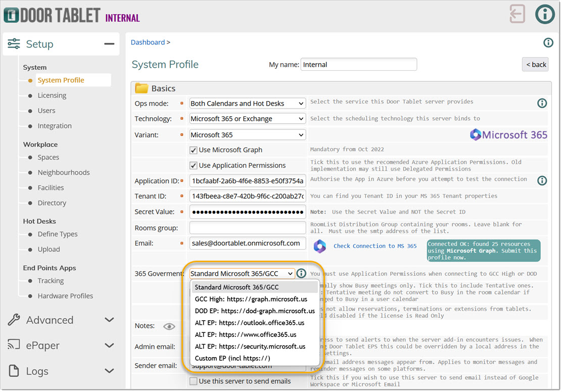Image resolution: width=562 pixels, height=392 pixels.
Task: Click the info icon on Application ID row
Action: coord(542,180)
